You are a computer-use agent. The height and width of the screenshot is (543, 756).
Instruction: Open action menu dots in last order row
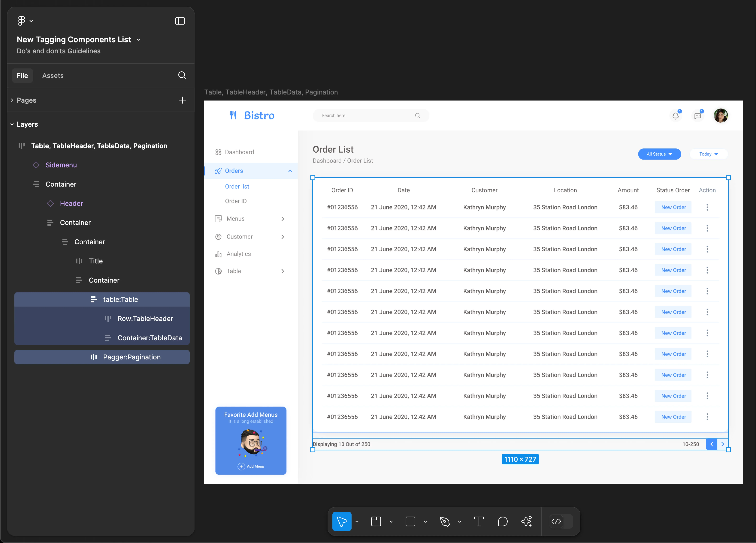pos(707,416)
